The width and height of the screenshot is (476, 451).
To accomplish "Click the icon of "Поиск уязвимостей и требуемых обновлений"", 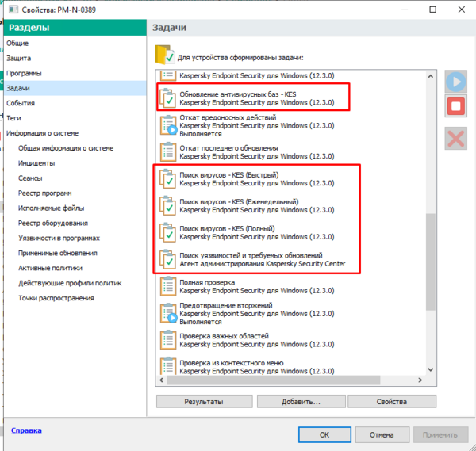I will coord(167,259).
